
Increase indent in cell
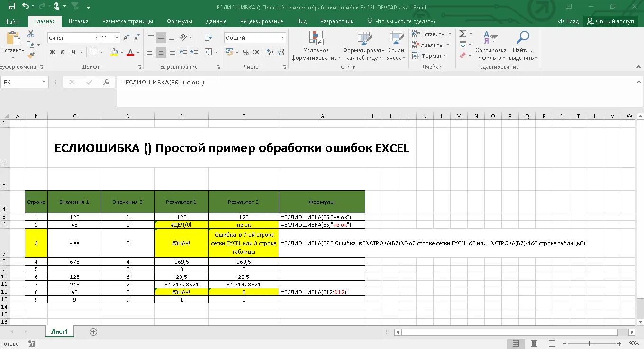click(x=193, y=52)
